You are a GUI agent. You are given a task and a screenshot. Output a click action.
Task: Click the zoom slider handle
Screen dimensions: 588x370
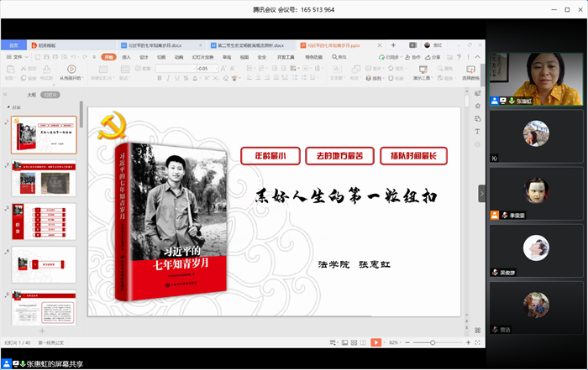pyautogui.click(x=433, y=342)
